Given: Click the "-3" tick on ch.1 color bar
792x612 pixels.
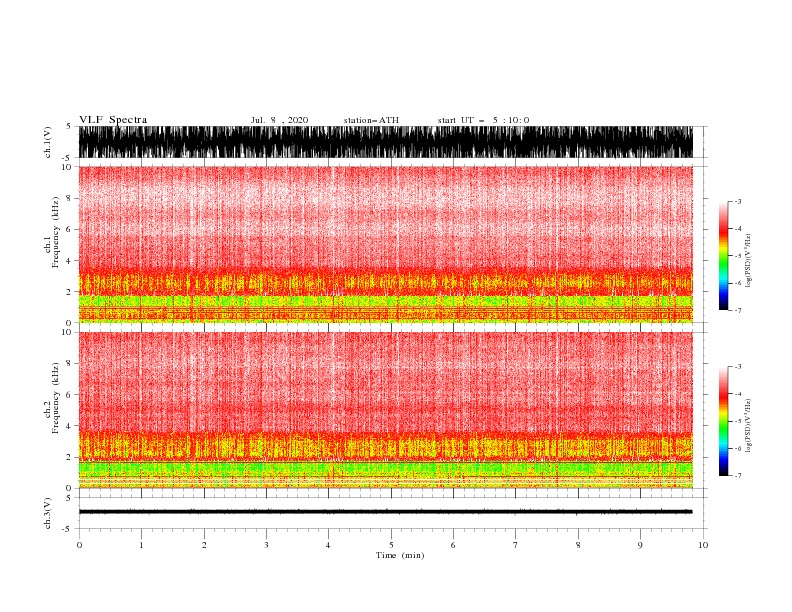Looking at the screenshot, I should pos(738,201).
